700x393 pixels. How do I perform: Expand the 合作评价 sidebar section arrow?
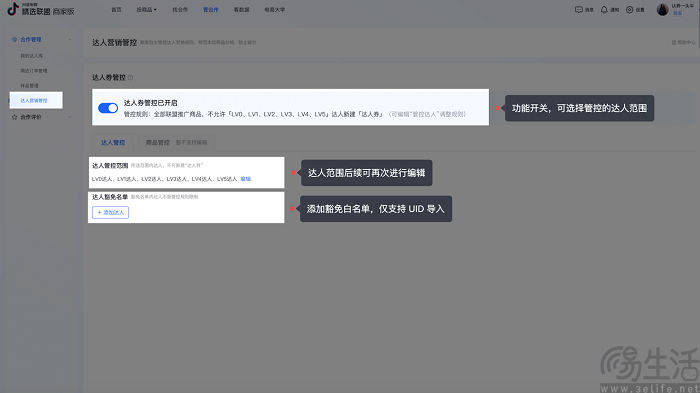70,117
